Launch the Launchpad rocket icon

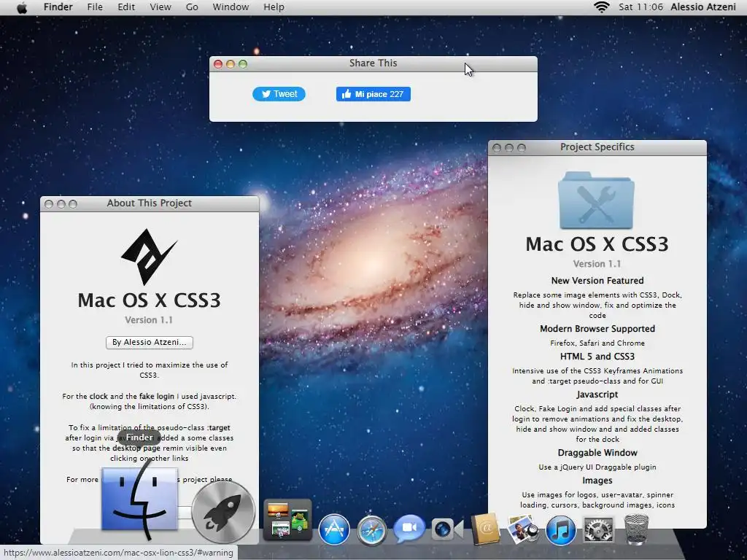tap(223, 512)
